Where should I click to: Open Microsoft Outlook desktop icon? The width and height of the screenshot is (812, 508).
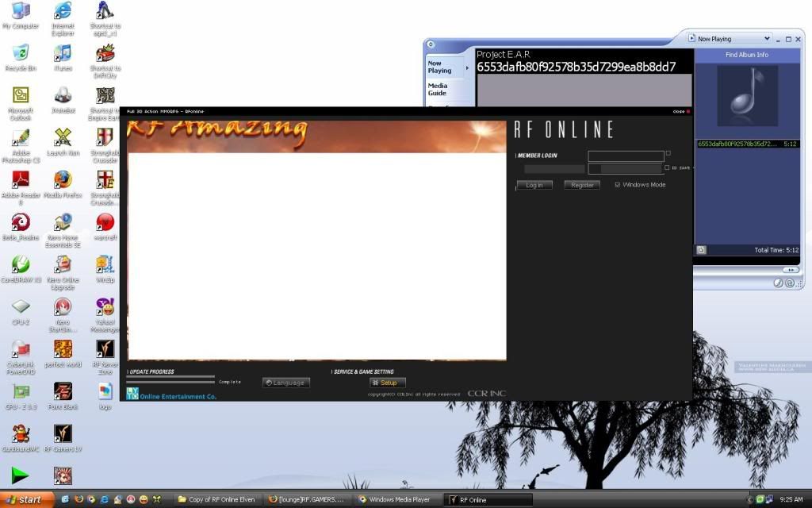pyautogui.click(x=21, y=104)
